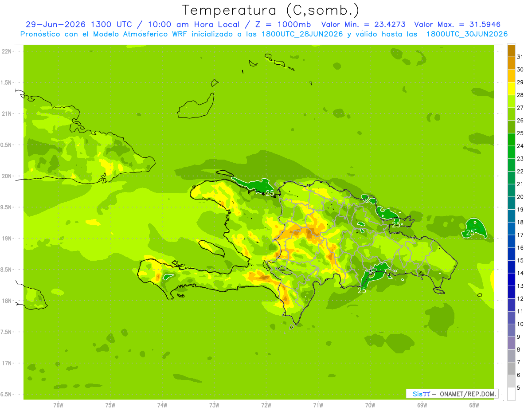The height and width of the screenshot is (411, 532).
Task: Click the legend value 10
Action: pos(520,324)
